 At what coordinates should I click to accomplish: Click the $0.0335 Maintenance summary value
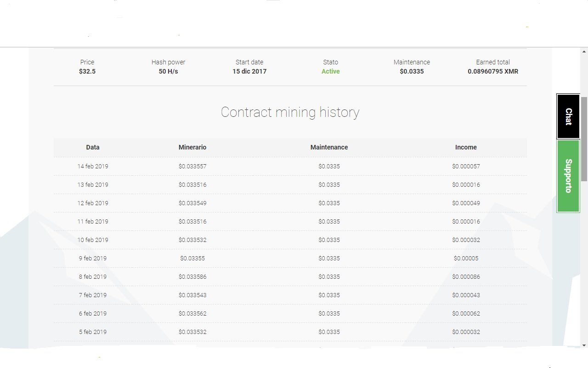[x=412, y=71]
